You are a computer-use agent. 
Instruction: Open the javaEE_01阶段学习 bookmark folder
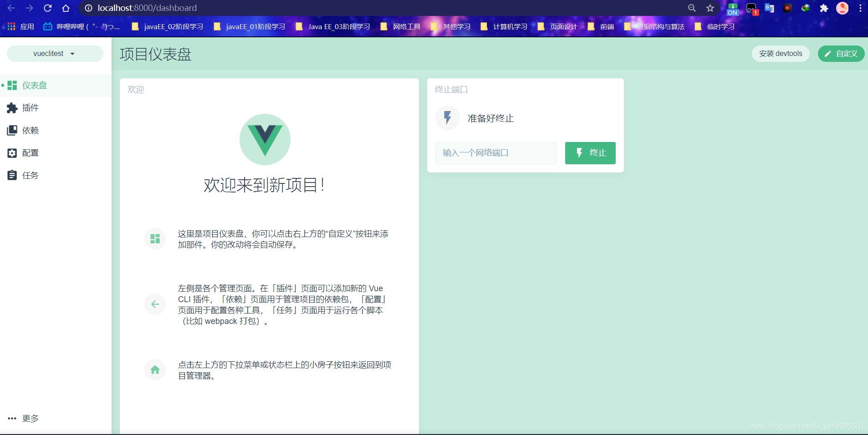pyautogui.click(x=250, y=27)
